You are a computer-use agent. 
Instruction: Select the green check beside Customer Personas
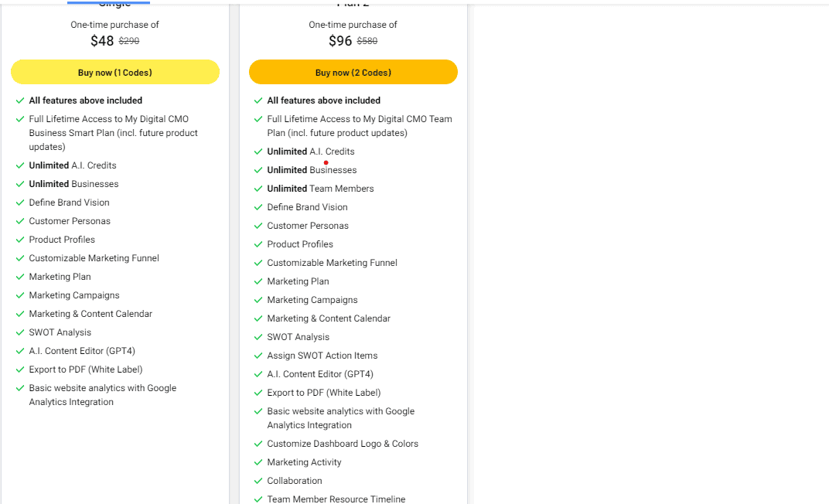click(20, 221)
